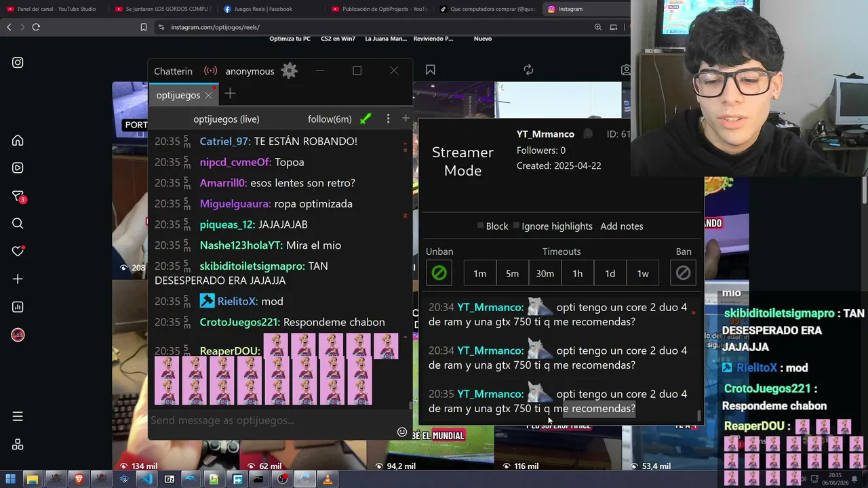868x488 pixels.
Task: Open the browser zoom control icon
Action: tap(597, 27)
